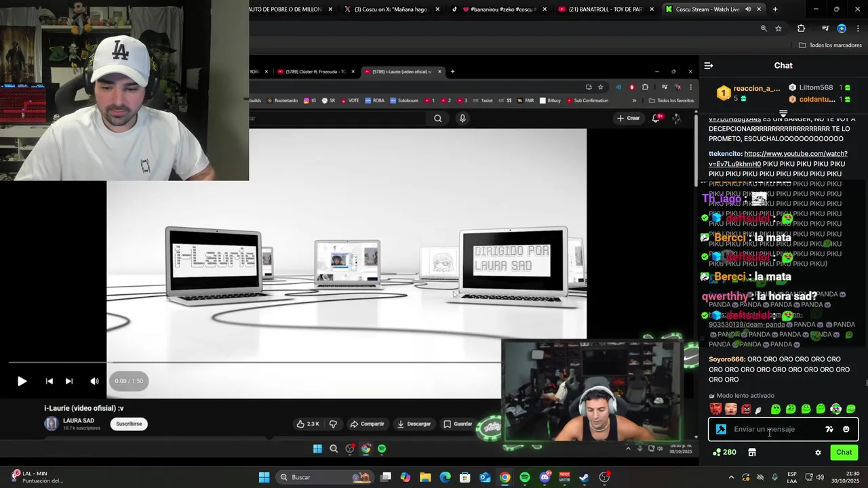
Task: Open a new Chrome tab
Action: [775, 9]
